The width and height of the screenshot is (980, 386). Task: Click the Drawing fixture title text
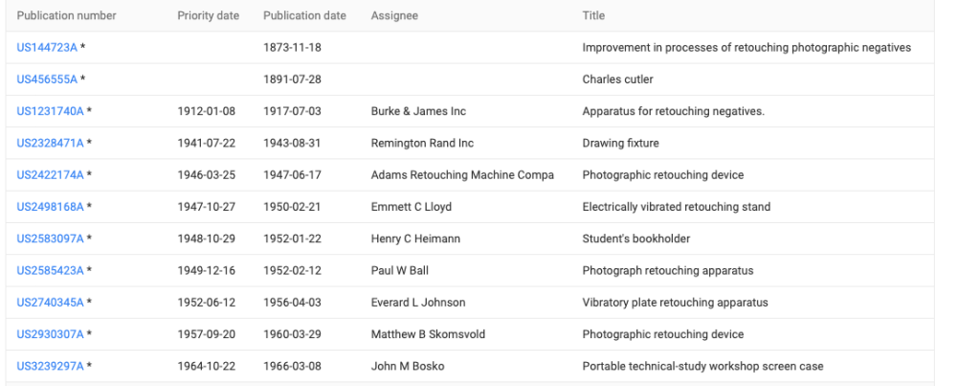pyautogui.click(x=620, y=144)
